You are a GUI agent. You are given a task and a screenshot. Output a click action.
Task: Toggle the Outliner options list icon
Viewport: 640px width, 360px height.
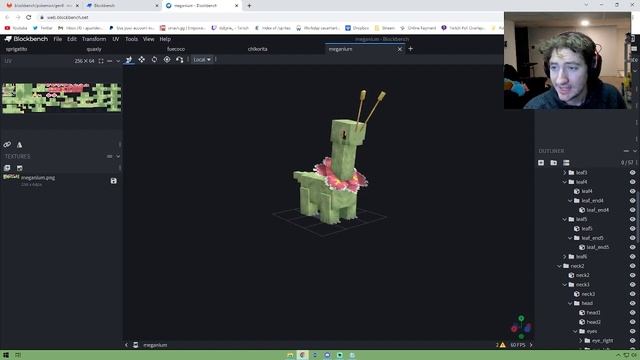[x=566, y=163]
